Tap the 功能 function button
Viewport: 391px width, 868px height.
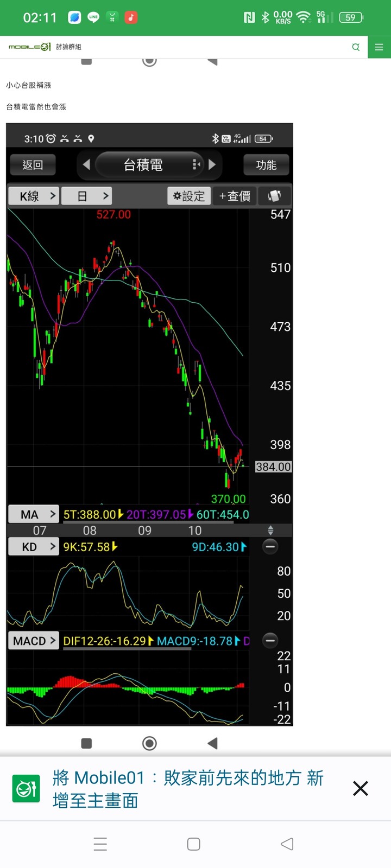point(266,165)
